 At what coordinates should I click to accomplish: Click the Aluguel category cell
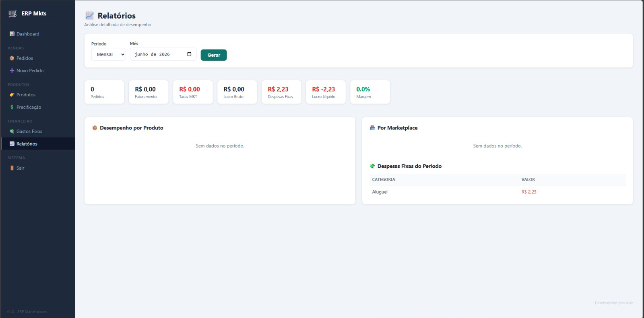(380, 192)
